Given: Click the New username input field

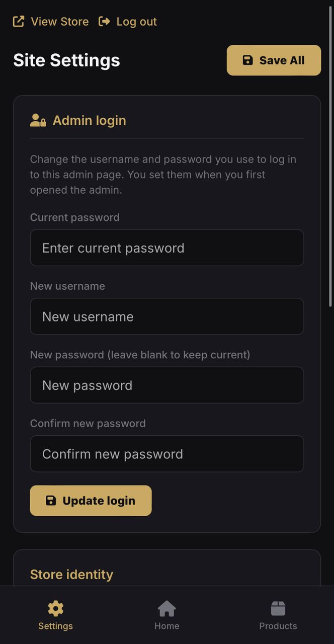Looking at the screenshot, I should (167, 316).
